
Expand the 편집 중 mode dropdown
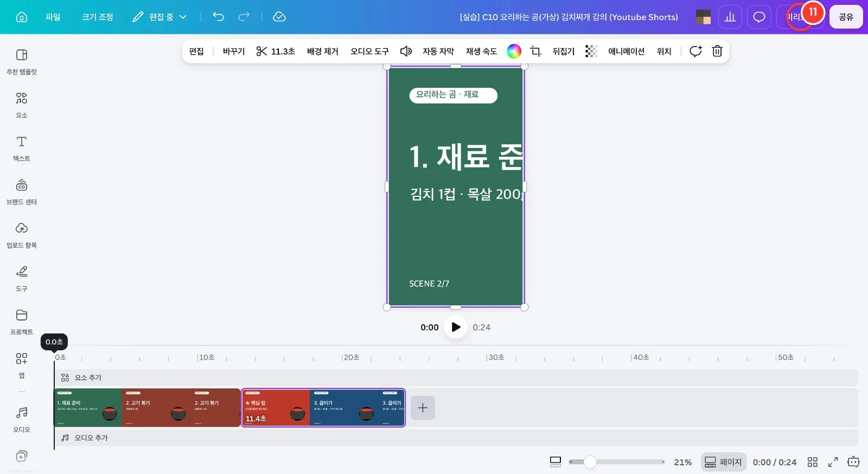(x=160, y=17)
